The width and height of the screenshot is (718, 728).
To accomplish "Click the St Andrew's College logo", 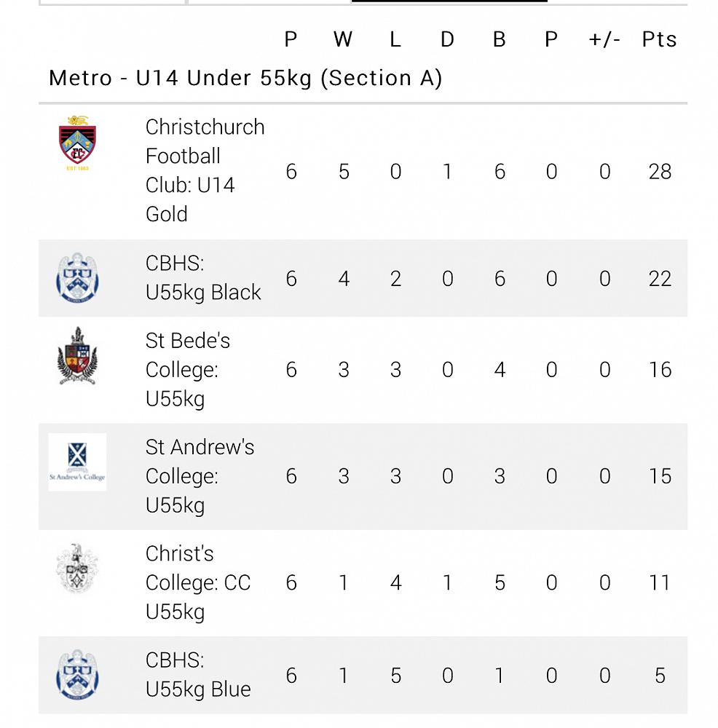I will (x=77, y=462).
